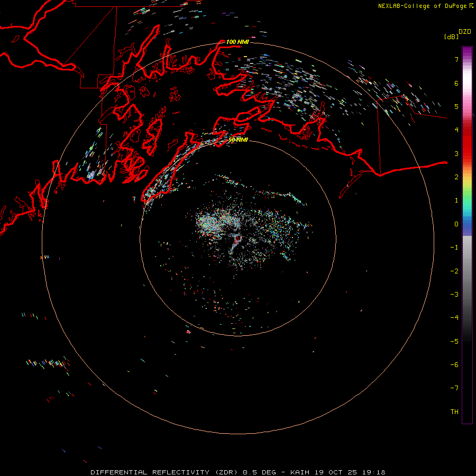Click the -7 label on the scale
Screen dimensions: 476x476
tap(454, 388)
